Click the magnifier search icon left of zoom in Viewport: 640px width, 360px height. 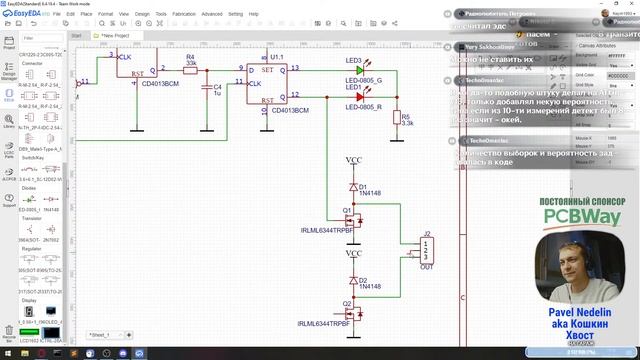coord(102,24)
